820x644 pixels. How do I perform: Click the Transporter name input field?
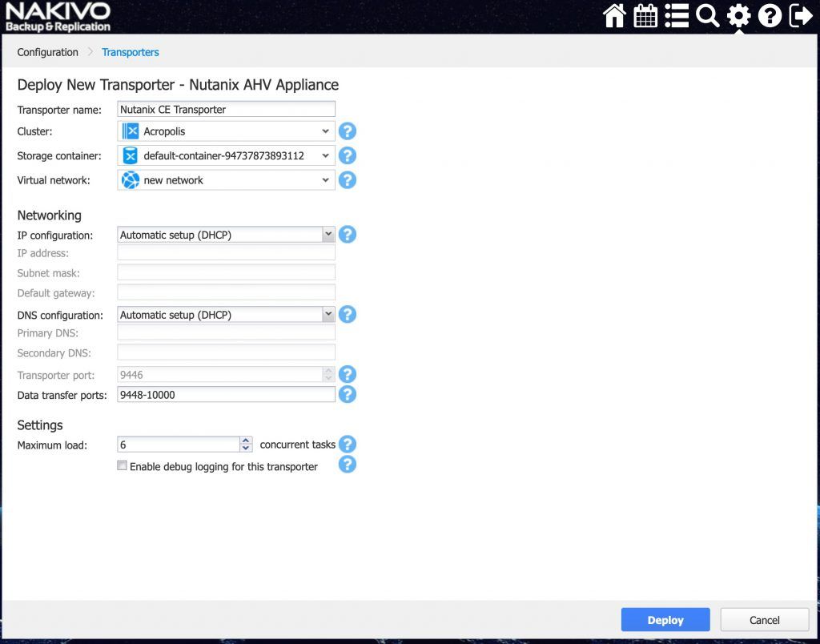point(226,110)
